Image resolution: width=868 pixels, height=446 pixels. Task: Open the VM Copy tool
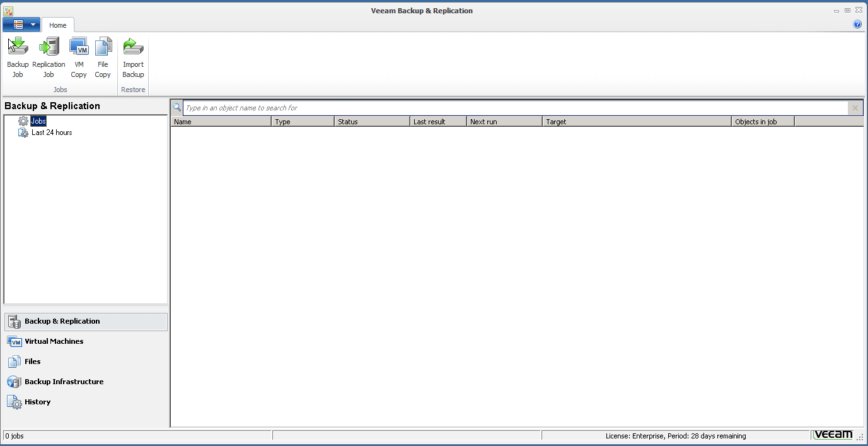coord(78,56)
